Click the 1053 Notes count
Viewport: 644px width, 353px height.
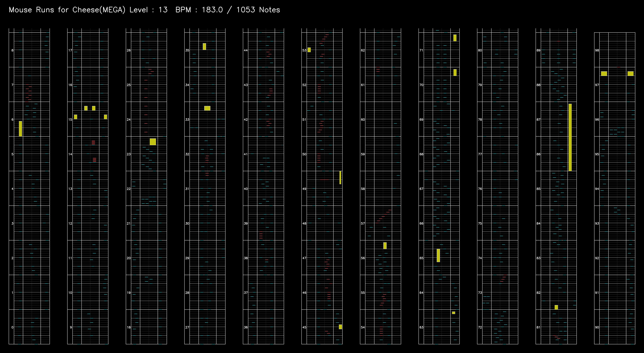click(258, 10)
